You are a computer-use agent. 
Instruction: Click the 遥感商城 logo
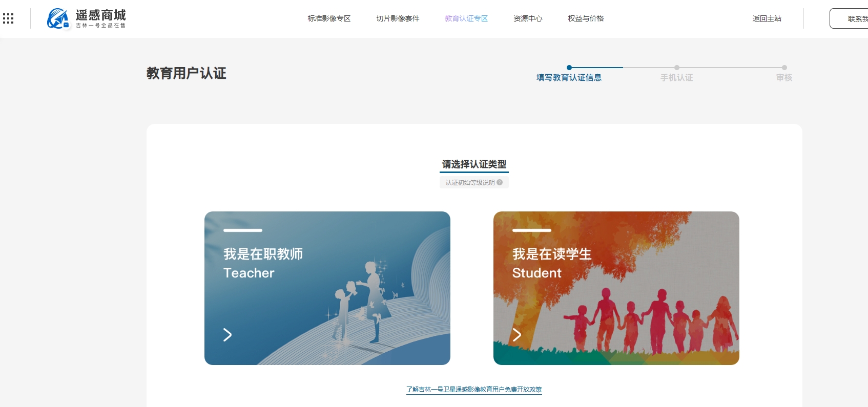coord(86,18)
